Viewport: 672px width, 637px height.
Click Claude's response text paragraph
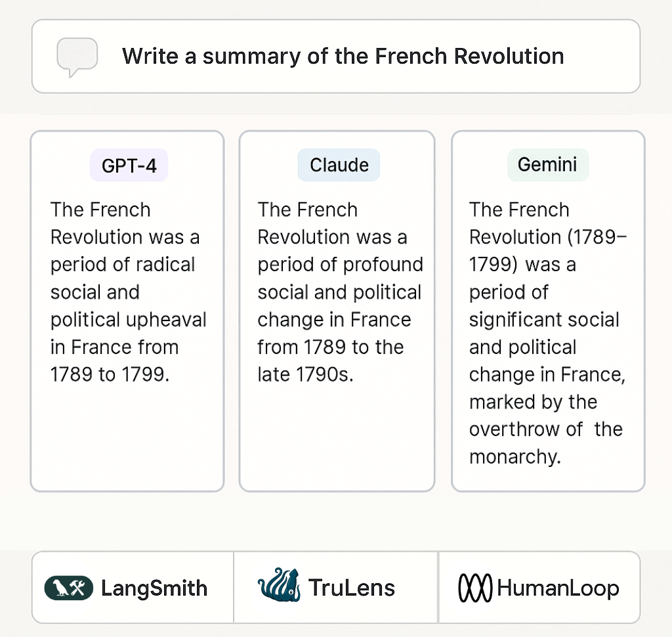click(x=341, y=292)
